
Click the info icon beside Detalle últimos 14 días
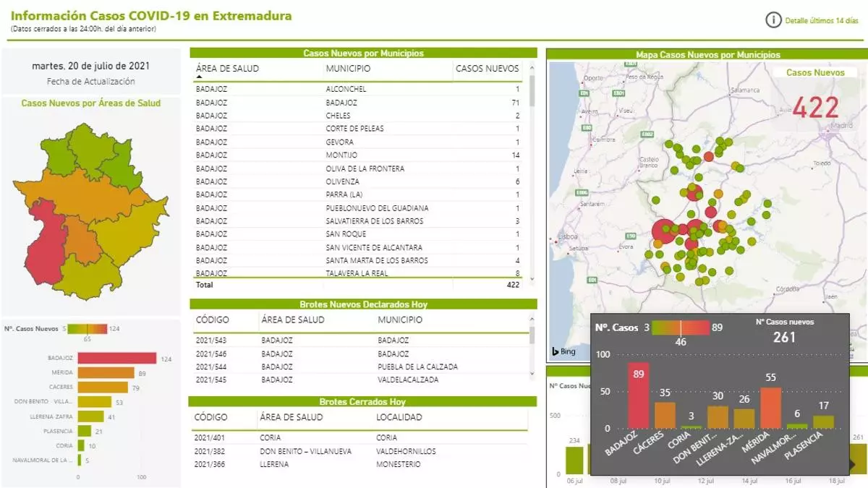(x=774, y=20)
